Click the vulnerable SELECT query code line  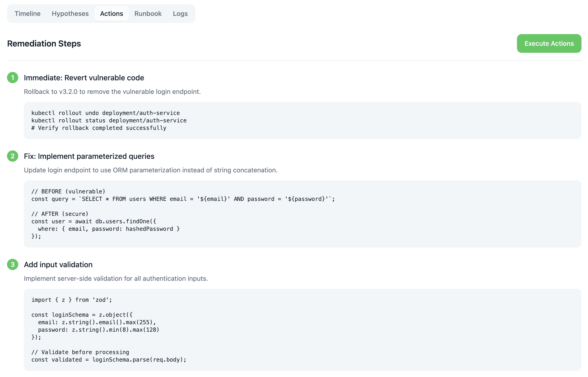183,199
